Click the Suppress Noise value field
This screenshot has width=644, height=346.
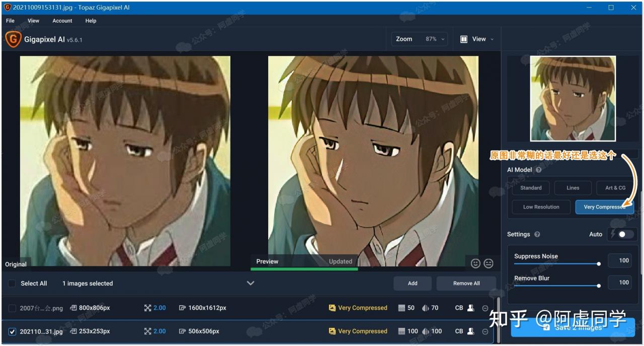coord(619,260)
